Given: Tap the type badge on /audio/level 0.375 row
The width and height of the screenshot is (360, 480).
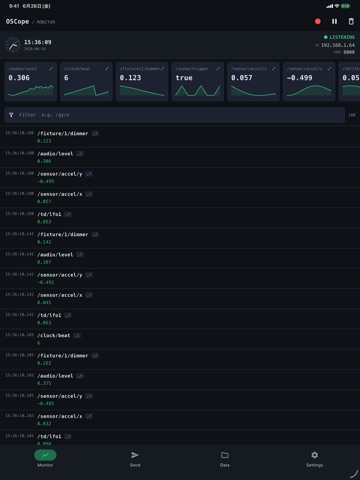Looking at the screenshot, I should [80, 376].
